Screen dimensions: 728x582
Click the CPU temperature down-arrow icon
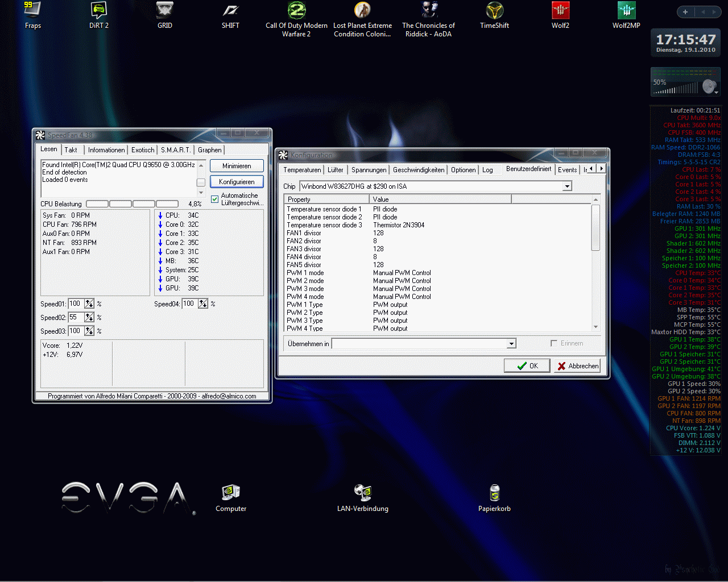pos(160,215)
